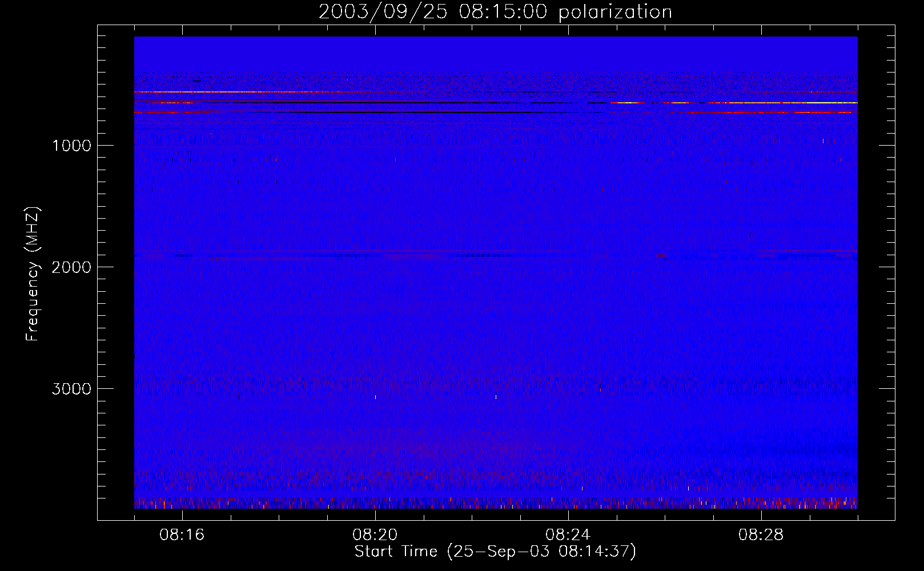This screenshot has height=571, width=924.
Task: Click the 'Frequency (MHZ)' axis title
Action: point(33,274)
